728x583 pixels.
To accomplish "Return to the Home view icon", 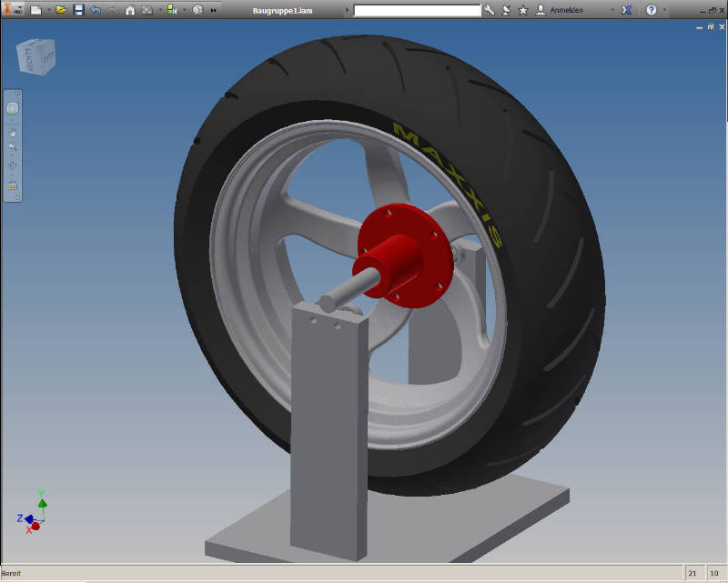I will pyautogui.click(x=130, y=10).
